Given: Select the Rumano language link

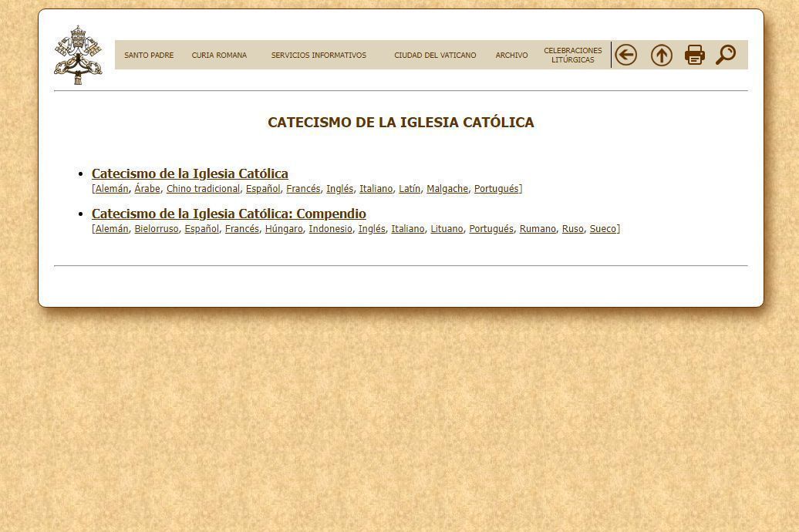Looking at the screenshot, I should pyautogui.click(x=538, y=229).
